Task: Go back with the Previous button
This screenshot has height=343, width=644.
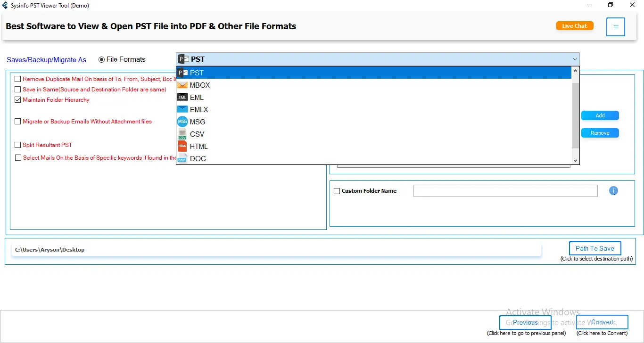Action: [525, 323]
